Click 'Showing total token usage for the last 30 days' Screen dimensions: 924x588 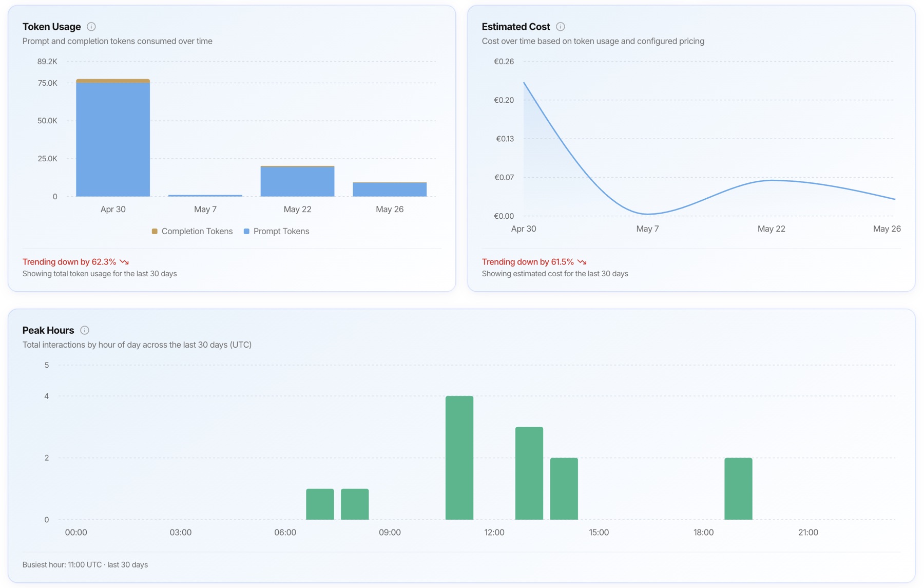pos(100,274)
